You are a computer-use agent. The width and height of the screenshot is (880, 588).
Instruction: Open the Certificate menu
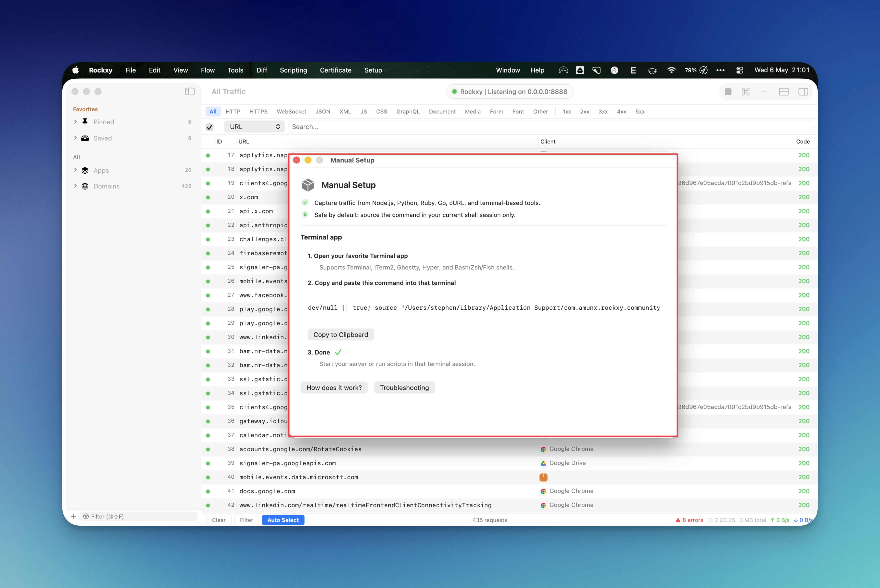[335, 70]
